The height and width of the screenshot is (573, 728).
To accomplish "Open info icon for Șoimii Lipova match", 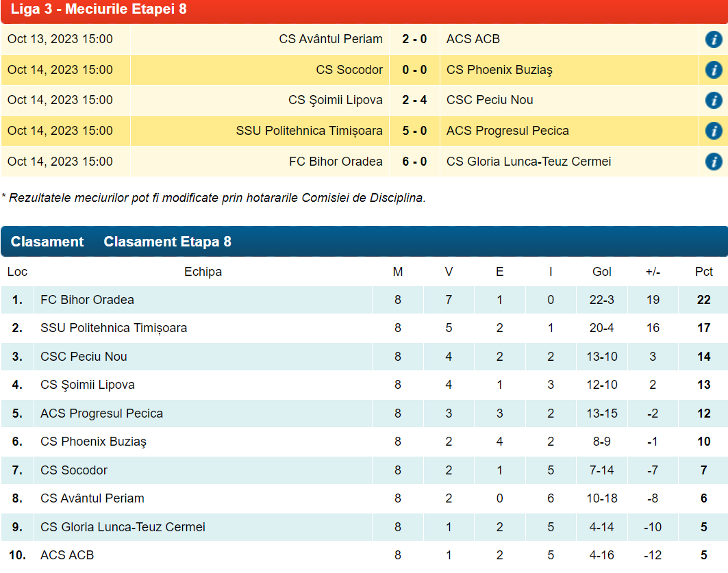I will (713, 100).
